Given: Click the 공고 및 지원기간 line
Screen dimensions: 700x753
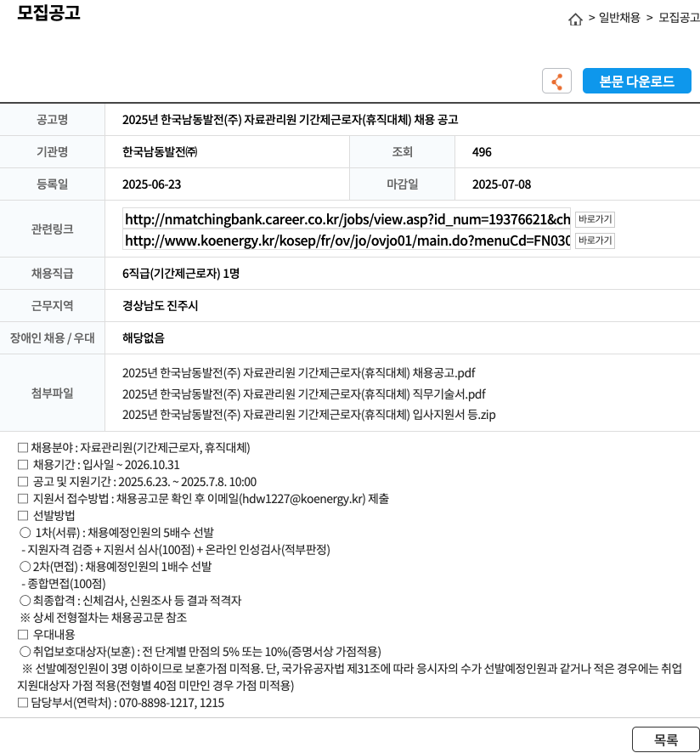Looking at the screenshot, I should click(137, 482).
